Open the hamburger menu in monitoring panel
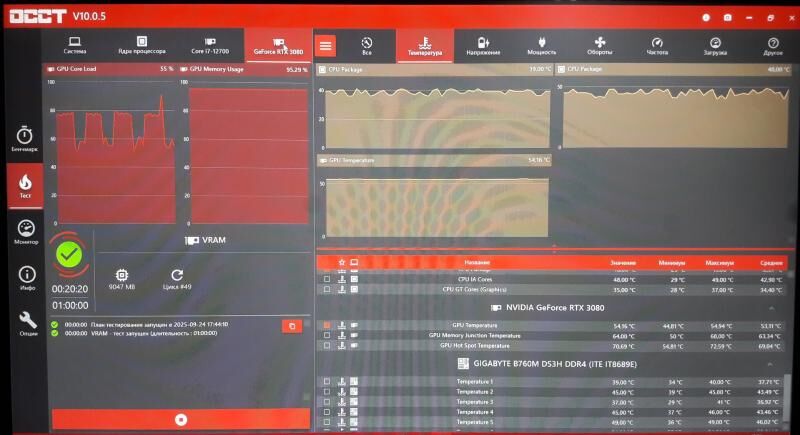The height and width of the screenshot is (435, 800). tap(326, 46)
